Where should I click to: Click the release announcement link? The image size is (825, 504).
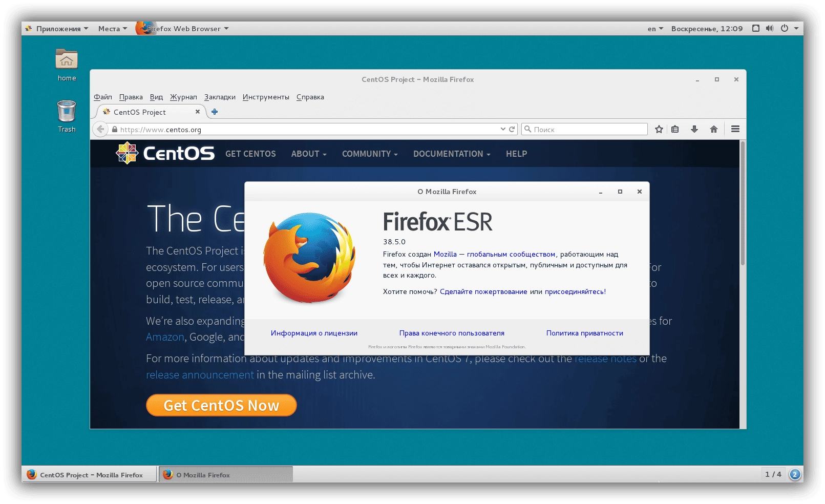[200, 374]
